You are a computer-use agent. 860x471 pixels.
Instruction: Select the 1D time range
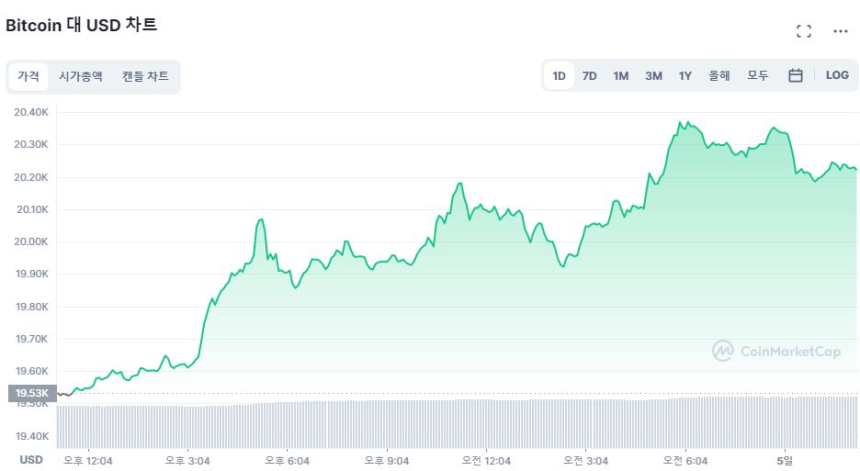pyautogui.click(x=559, y=76)
